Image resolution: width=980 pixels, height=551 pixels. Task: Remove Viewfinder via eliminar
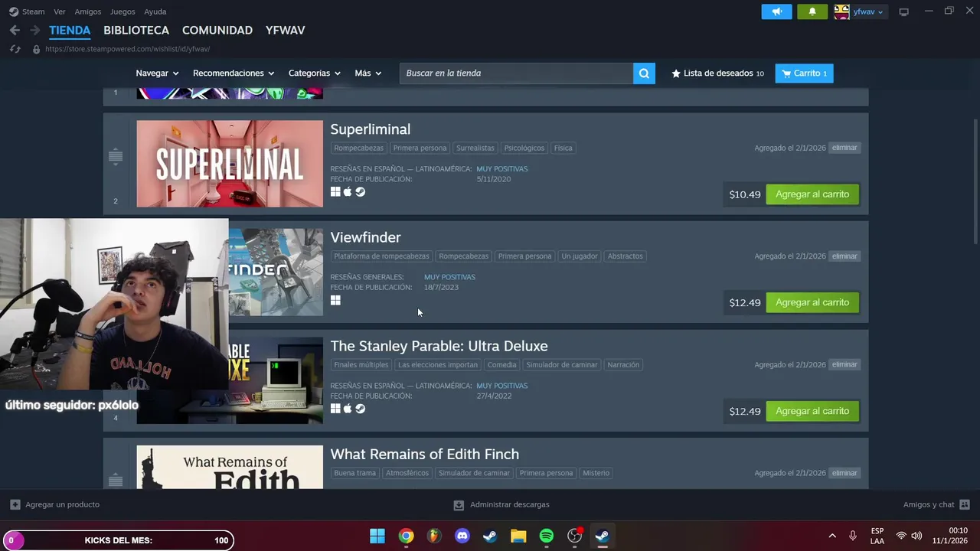click(x=844, y=256)
